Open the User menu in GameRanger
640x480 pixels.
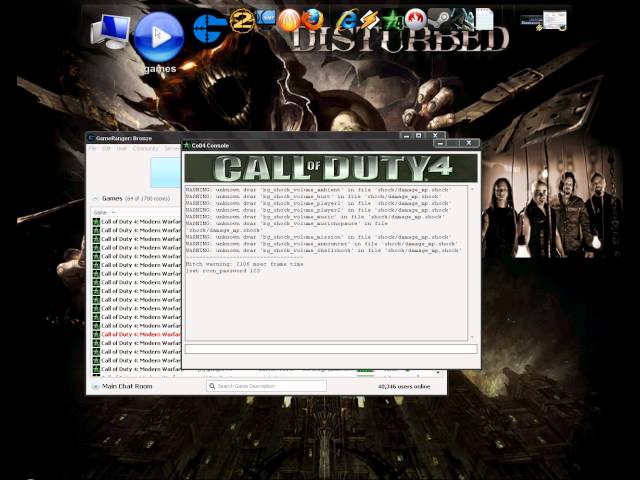coord(122,149)
